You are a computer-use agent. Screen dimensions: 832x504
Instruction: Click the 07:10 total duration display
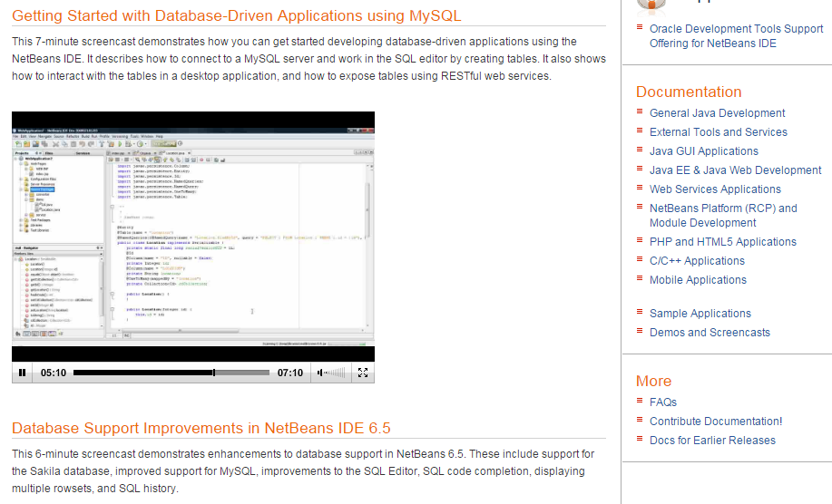click(x=290, y=373)
